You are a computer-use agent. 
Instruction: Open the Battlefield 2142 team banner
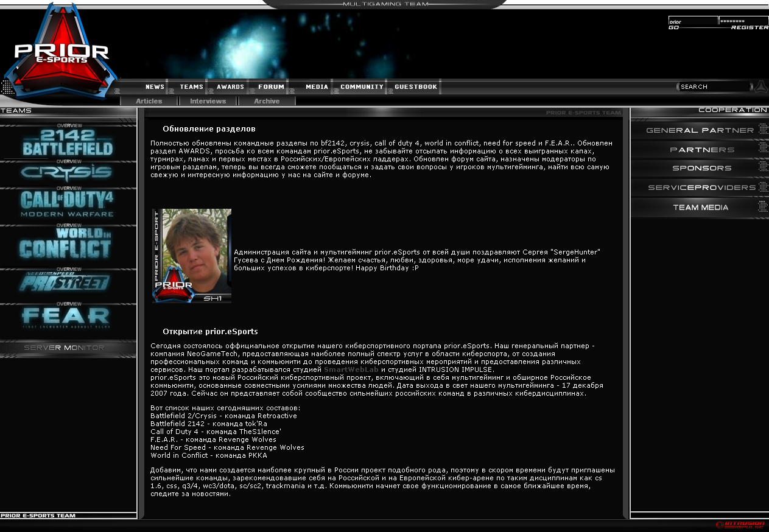click(x=68, y=142)
